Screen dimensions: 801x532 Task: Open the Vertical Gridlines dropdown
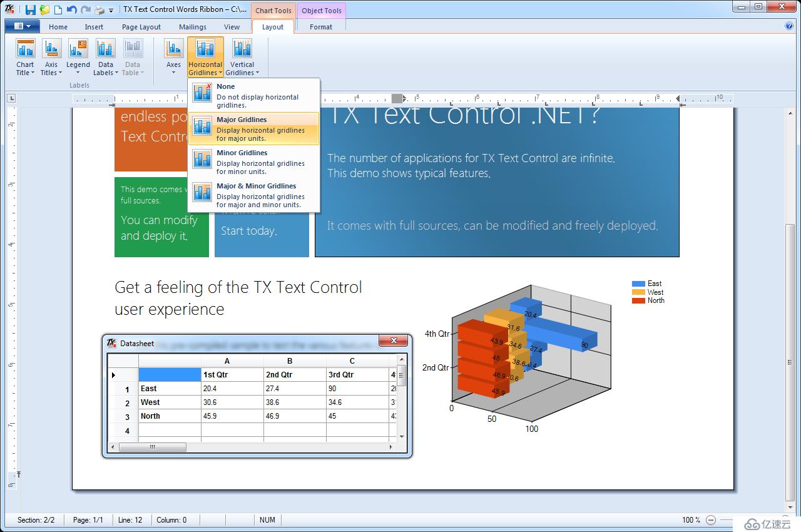pos(242,57)
